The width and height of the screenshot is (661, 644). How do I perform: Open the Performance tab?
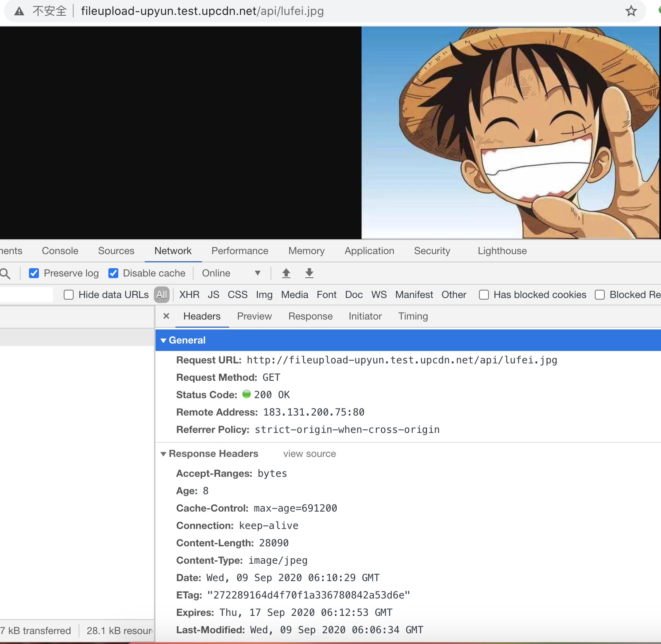[x=240, y=251]
